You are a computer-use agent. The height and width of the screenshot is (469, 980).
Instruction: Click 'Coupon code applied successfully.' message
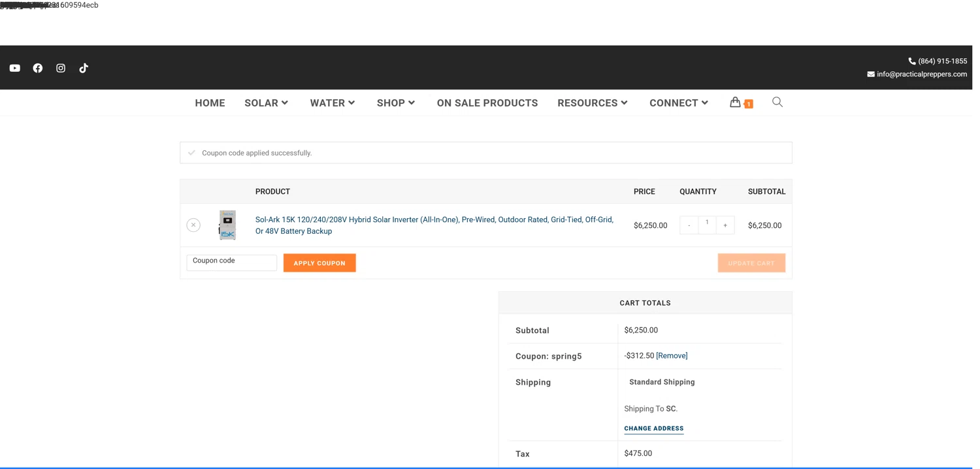coord(257,153)
